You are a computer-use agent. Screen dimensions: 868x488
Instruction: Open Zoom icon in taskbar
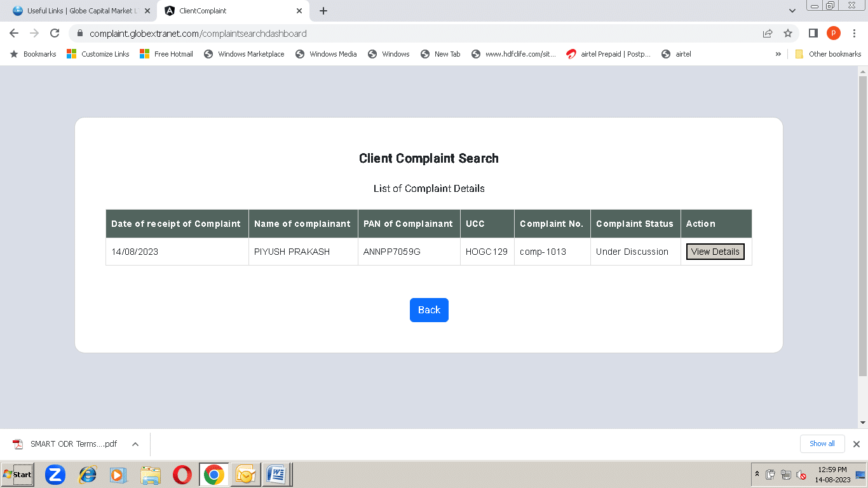[x=55, y=475]
